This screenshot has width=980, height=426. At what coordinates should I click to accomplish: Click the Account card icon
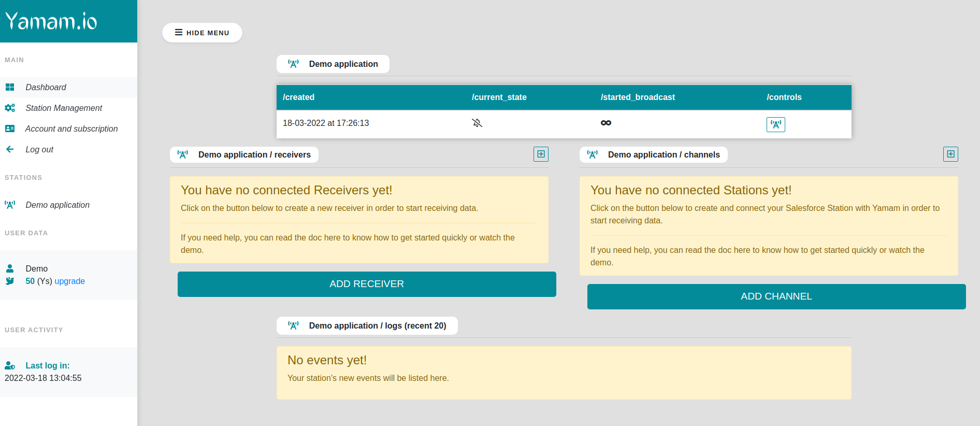pyautogui.click(x=10, y=129)
